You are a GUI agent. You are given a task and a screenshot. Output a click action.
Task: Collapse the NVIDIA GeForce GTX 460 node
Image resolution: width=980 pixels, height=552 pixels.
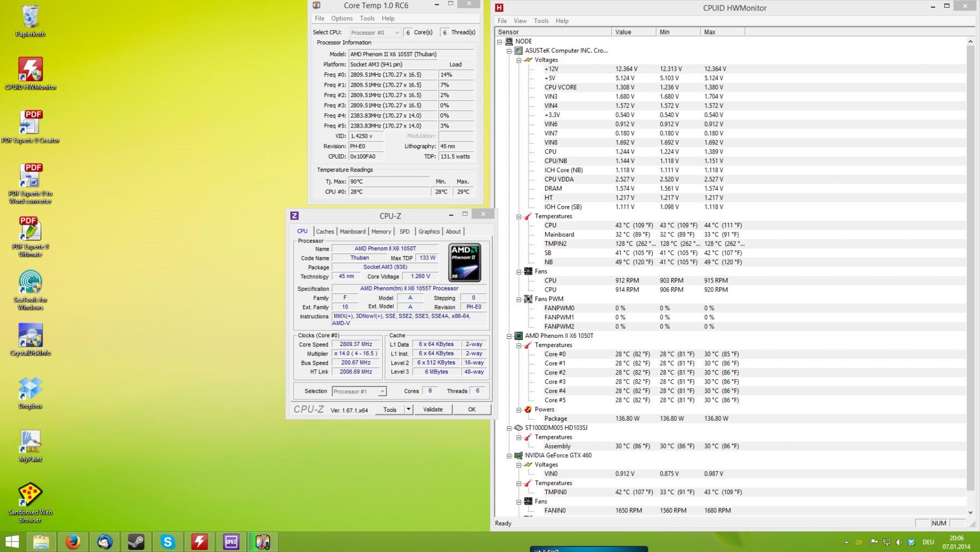pyautogui.click(x=509, y=456)
